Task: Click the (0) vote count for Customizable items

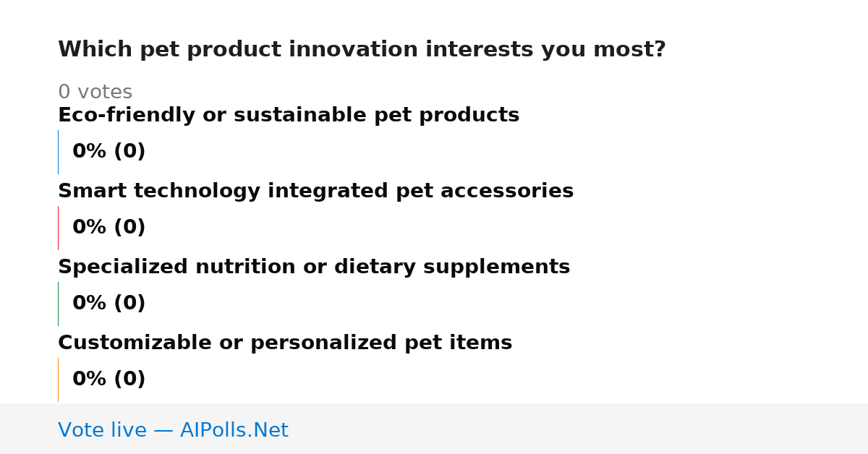Action: tap(129, 380)
